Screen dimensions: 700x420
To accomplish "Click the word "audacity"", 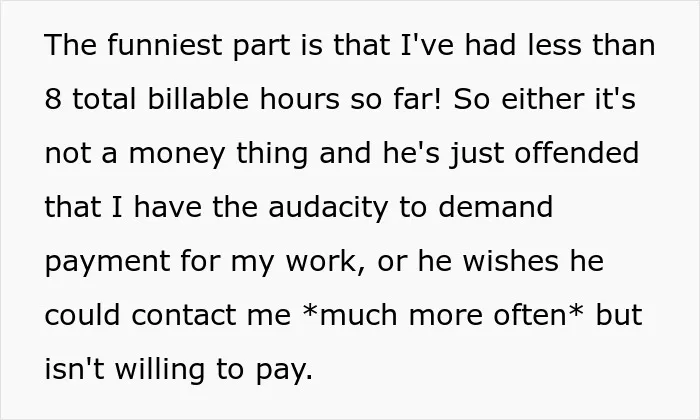I will click(x=328, y=208).
